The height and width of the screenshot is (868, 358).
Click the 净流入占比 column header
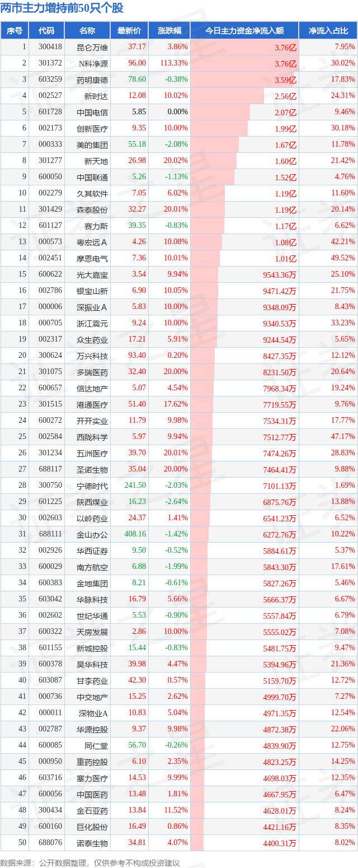tap(328, 31)
